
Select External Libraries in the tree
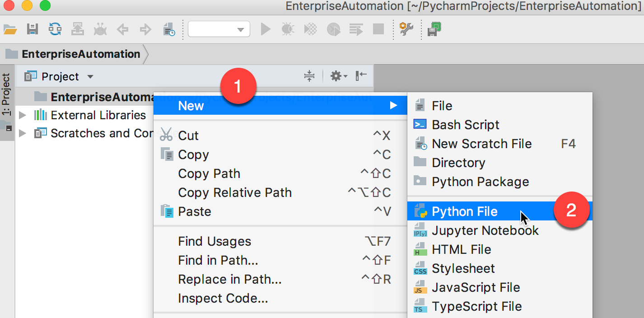(98, 115)
